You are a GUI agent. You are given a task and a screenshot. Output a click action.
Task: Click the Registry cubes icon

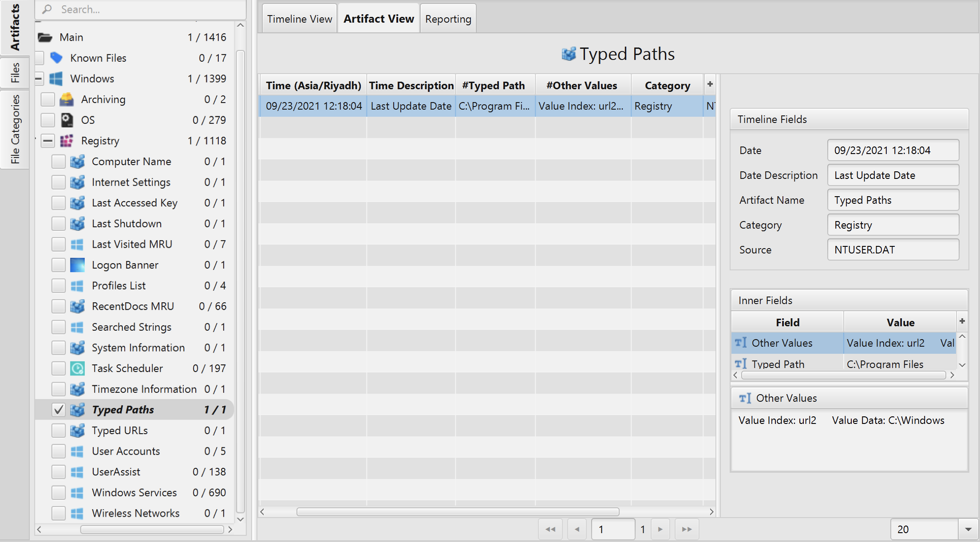(x=67, y=141)
